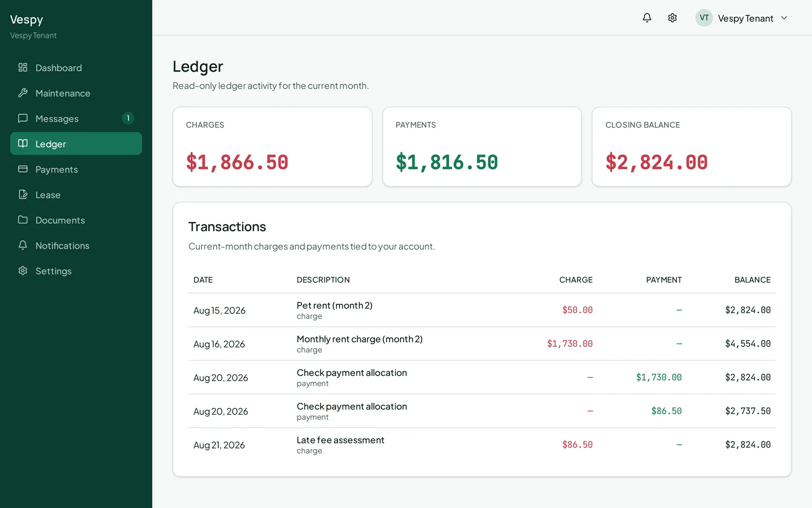Click the $86.50 payment amount in green
The height and width of the screenshot is (508, 812).
pos(666,411)
